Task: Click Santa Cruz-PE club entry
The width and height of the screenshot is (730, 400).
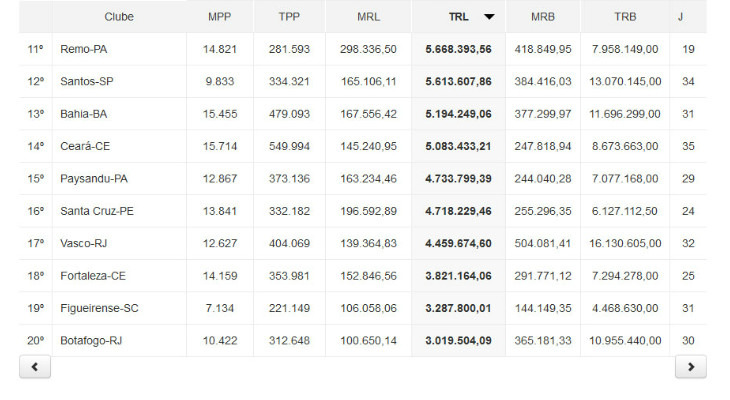Action: coord(100,211)
